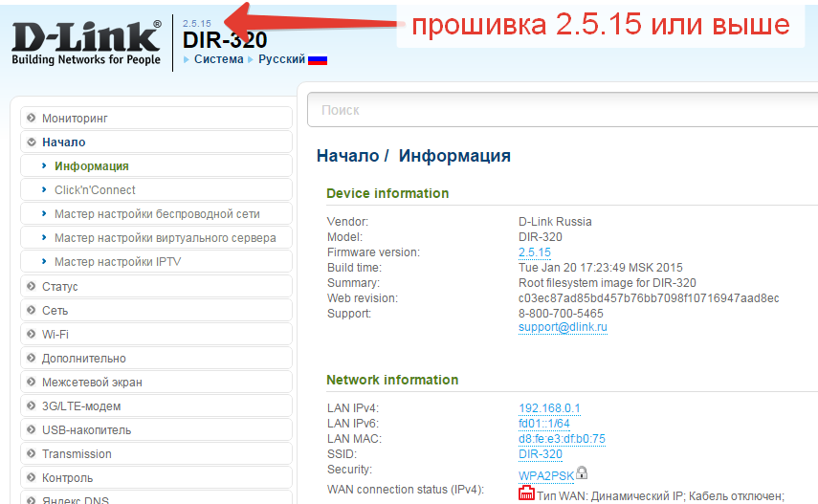Open the Русский language dropdown
818x504 pixels.
pos(281,59)
